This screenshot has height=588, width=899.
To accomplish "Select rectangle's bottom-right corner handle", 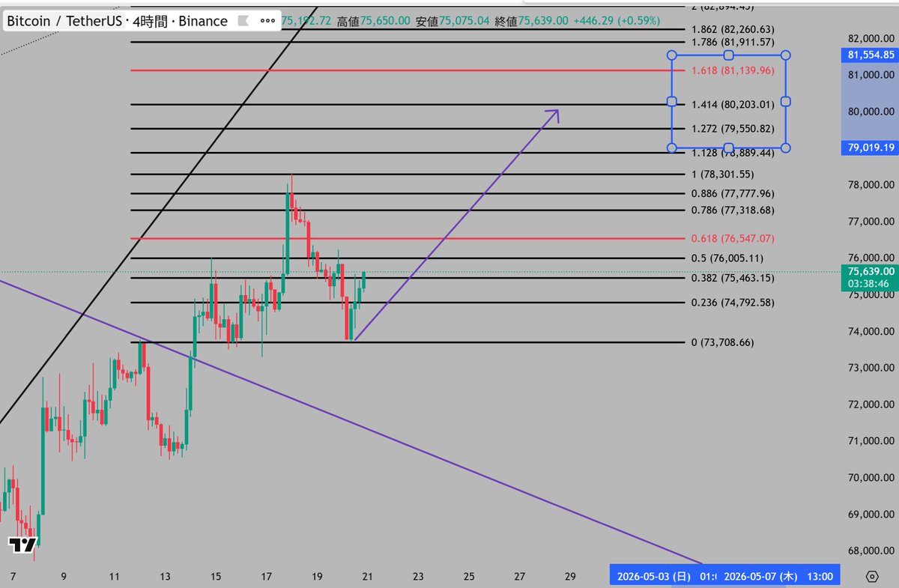I will (x=786, y=148).
